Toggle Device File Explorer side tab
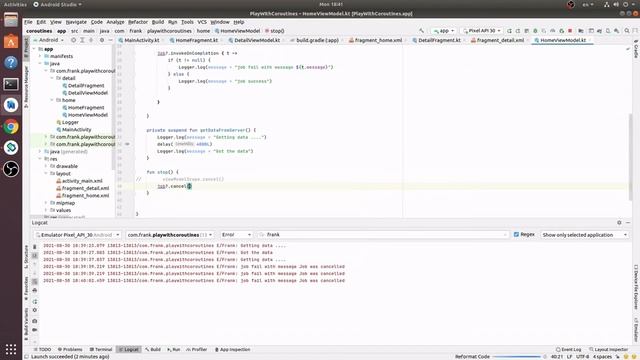 (636, 287)
